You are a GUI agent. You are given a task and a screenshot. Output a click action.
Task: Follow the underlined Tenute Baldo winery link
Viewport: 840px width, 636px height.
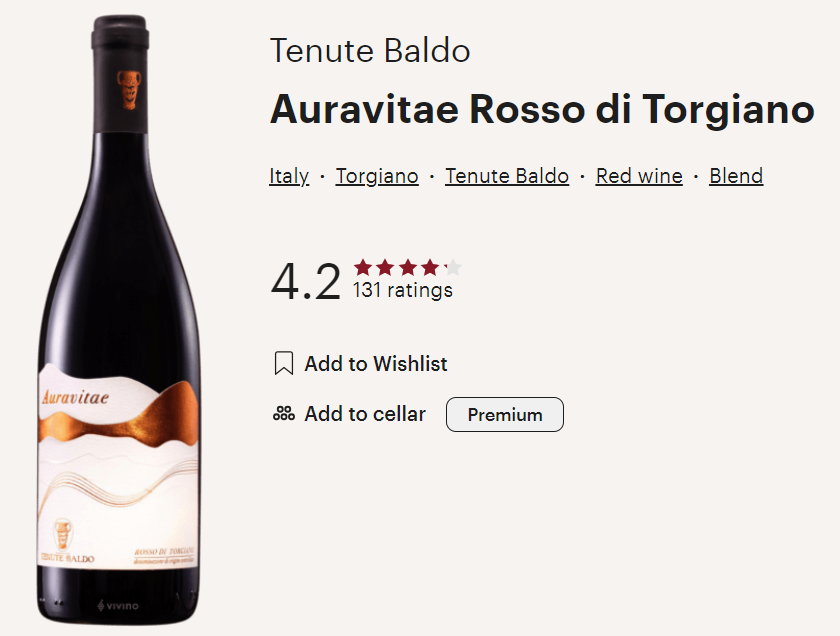[507, 177]
